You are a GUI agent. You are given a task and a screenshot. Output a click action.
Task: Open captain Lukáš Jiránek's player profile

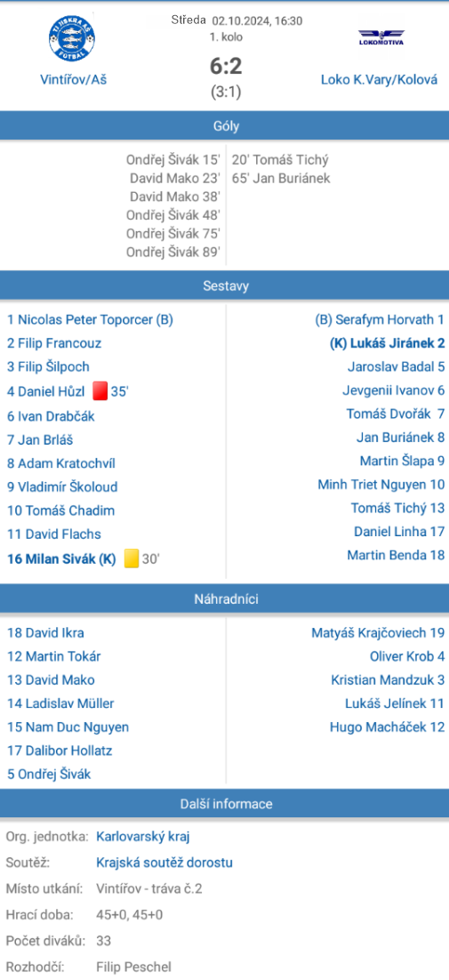pyautogui.click(x=387, y=343)
